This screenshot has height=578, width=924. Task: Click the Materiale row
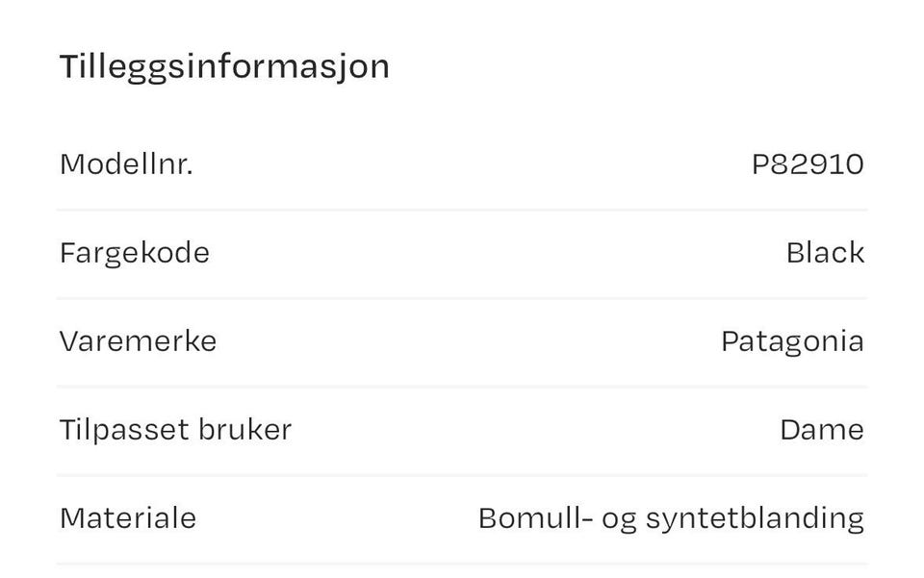[462, 519]
